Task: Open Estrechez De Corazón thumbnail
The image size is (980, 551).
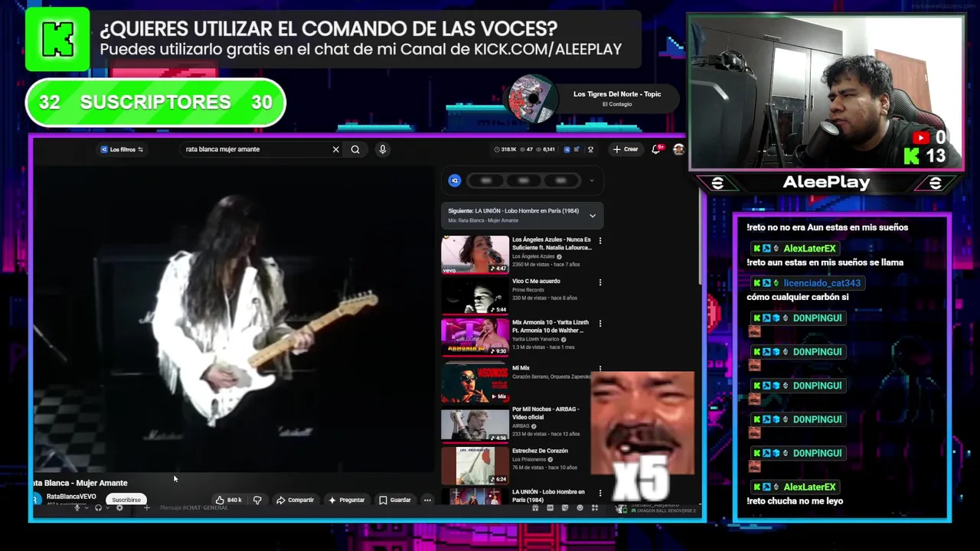Action: click(475, 465)
